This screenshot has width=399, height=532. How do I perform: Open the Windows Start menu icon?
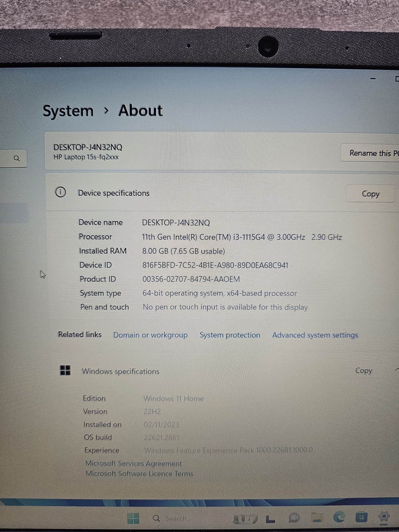[x=133, y=518]
